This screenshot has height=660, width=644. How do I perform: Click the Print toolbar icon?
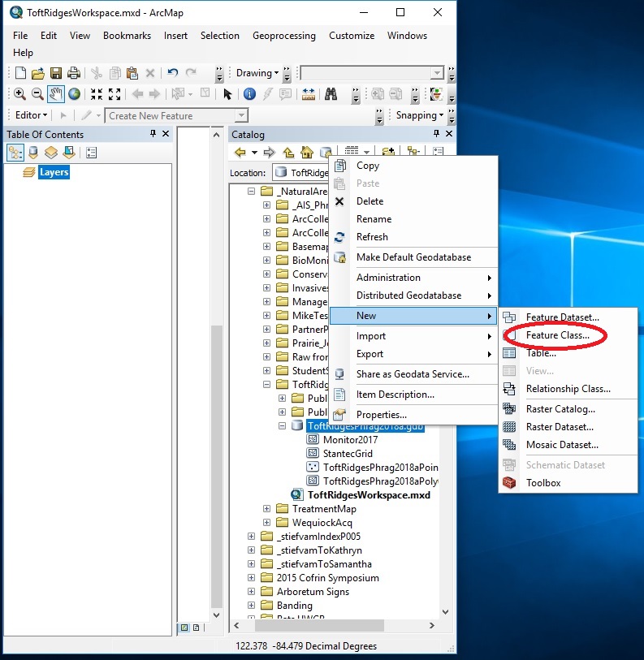point(74,73)
